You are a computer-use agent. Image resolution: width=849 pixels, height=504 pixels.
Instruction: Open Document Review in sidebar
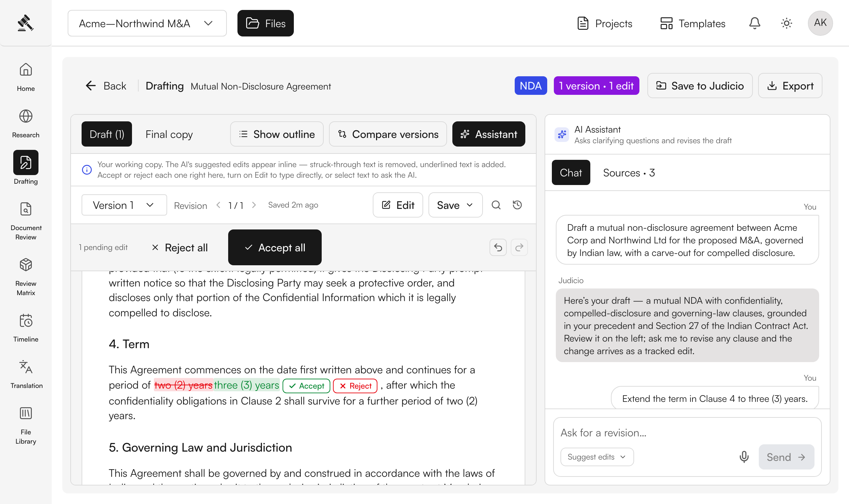coord(26,221)
